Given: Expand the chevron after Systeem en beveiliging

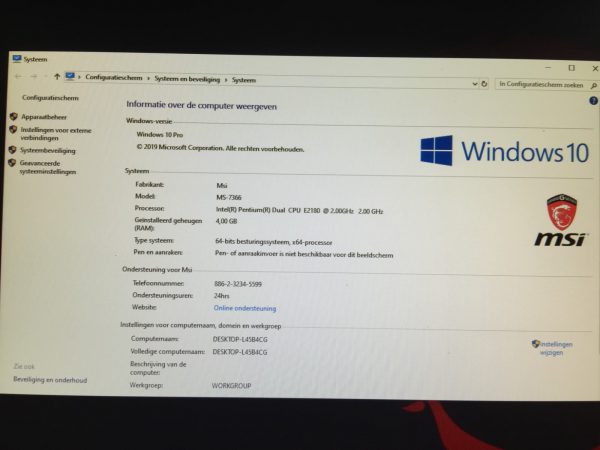Looking at the screenshot, I should [x=226, y=80].
